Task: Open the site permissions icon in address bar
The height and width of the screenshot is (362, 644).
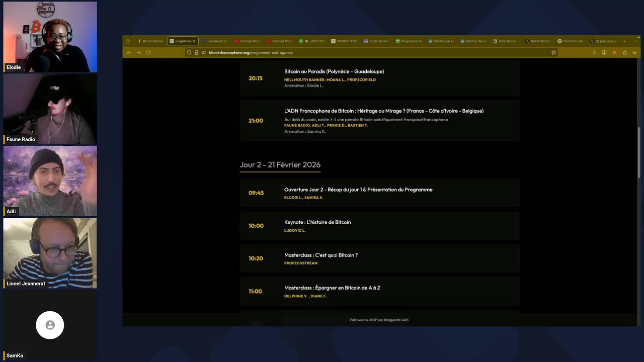Action: pyautogui.click(x=204, y=52)
